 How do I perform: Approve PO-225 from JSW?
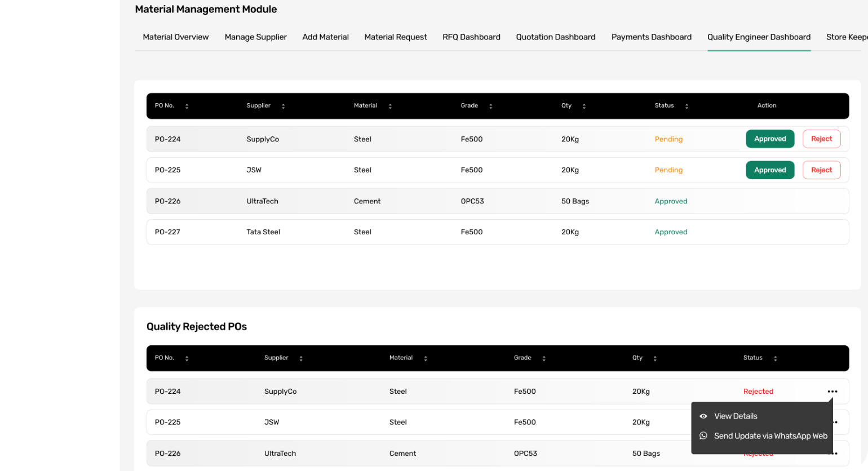[770, 170]
